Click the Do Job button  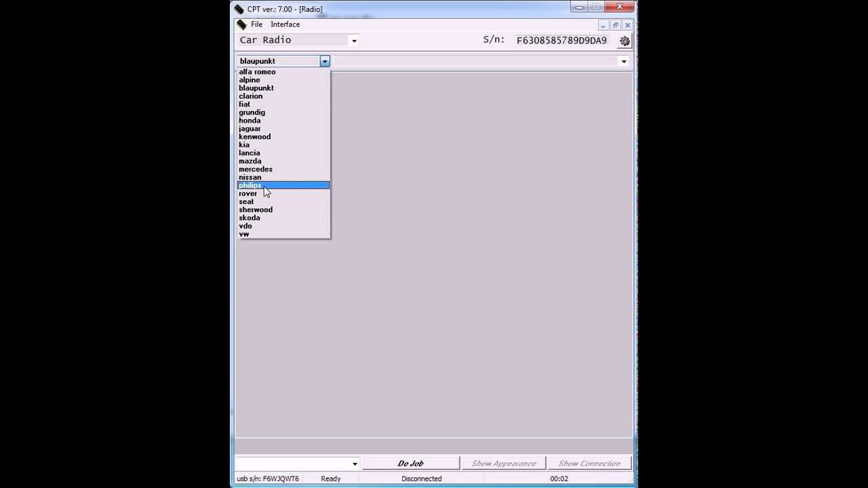410,464
